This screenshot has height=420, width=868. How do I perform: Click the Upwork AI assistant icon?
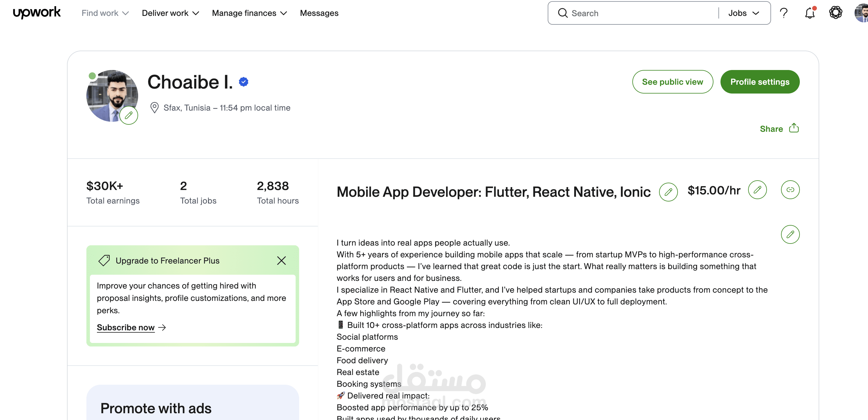[x=835, y=13]
